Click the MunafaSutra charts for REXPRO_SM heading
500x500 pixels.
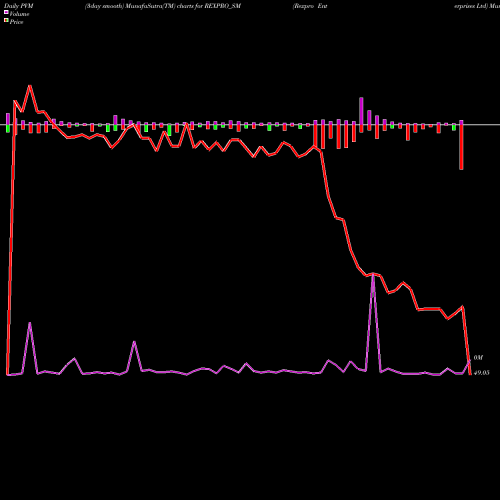[x=163, y=6]
